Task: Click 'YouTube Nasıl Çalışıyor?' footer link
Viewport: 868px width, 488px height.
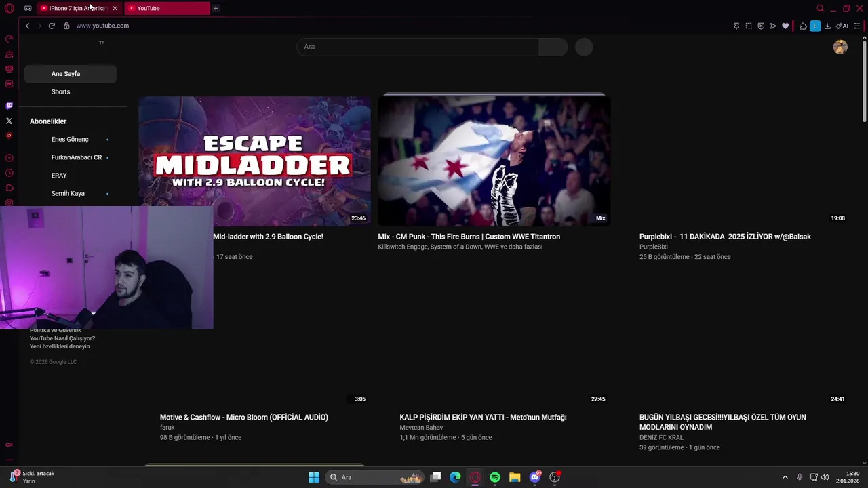Action: coord(62,338)
